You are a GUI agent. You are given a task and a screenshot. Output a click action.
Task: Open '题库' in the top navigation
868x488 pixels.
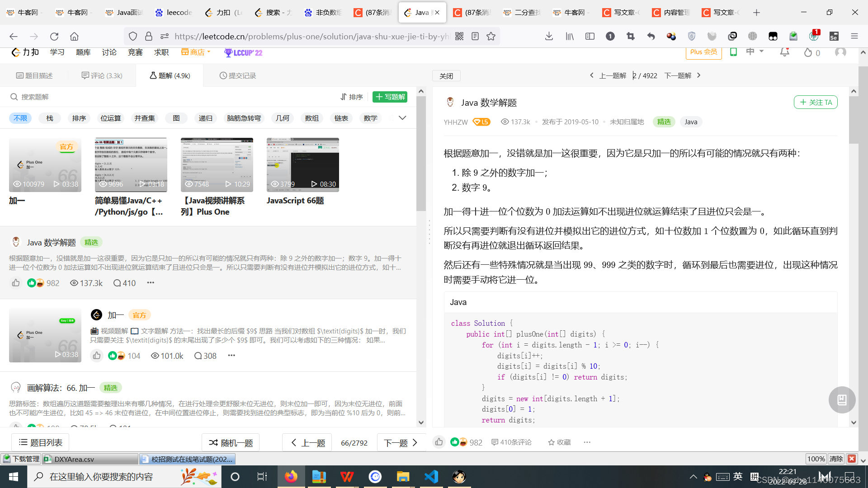tap(83, 52)
